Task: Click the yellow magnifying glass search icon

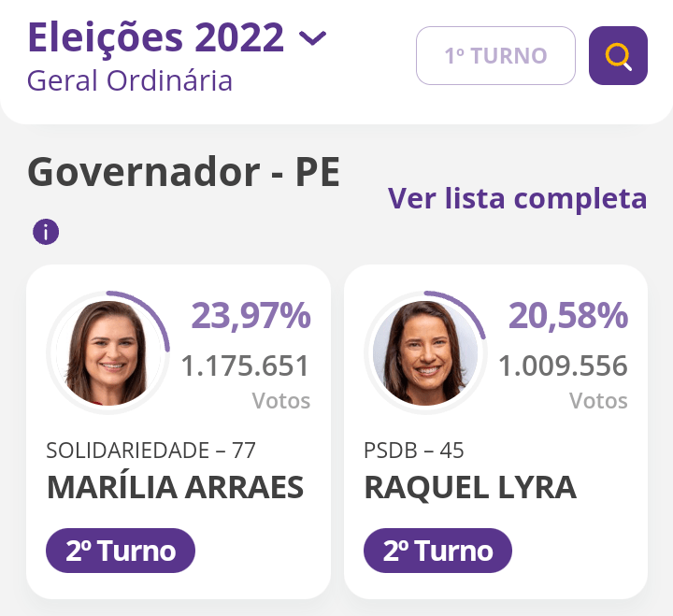Action: (x=618, y=56)
